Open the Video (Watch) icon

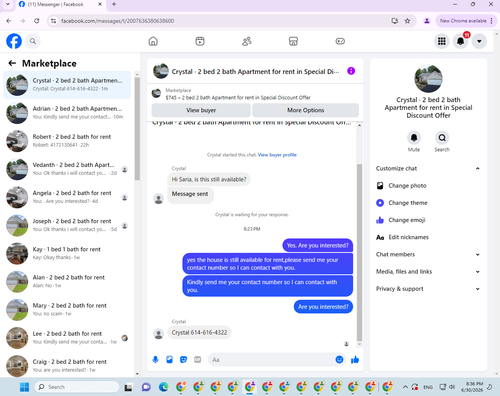[200, 41]
